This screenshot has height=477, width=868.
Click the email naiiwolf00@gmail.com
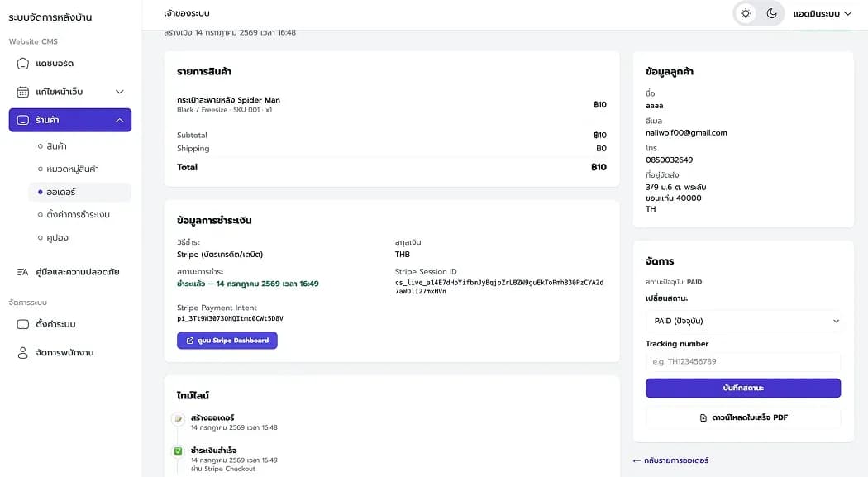686,133
